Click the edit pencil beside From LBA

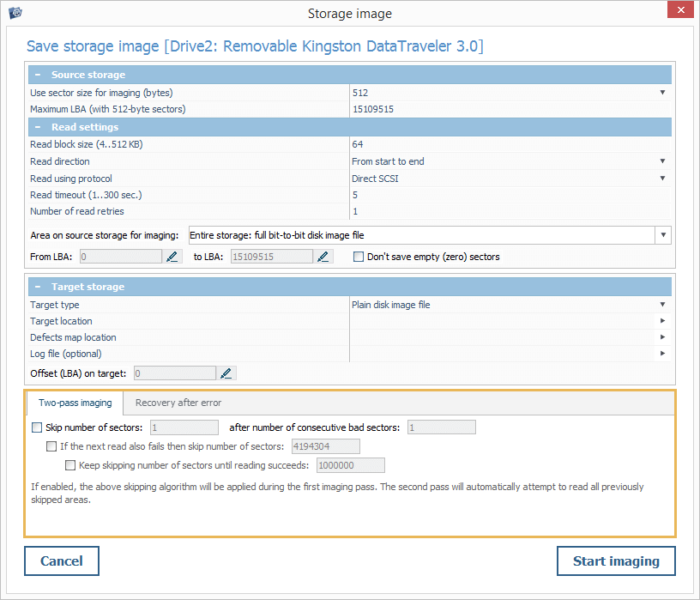click(173, 256)
